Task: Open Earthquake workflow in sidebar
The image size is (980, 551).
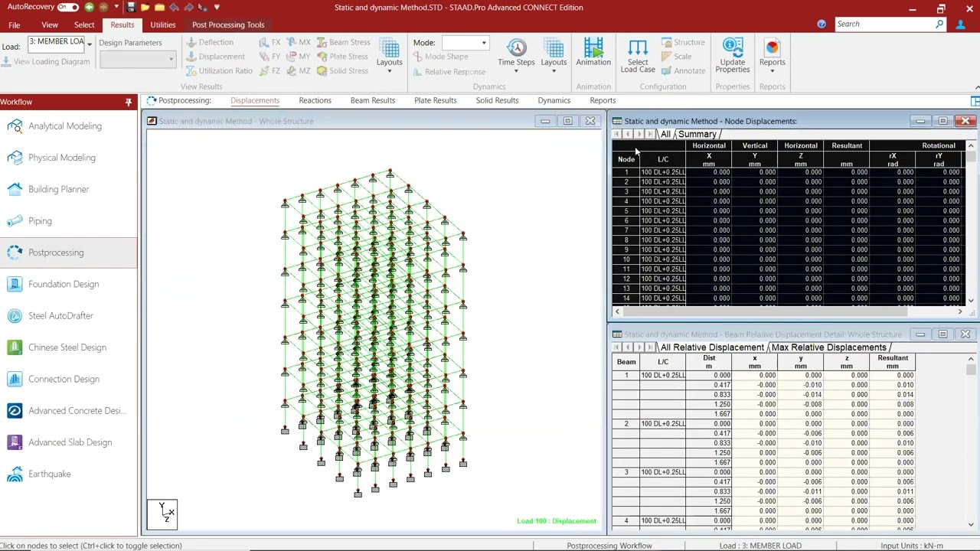Action: pyautogui.click(x=49, y=474)
